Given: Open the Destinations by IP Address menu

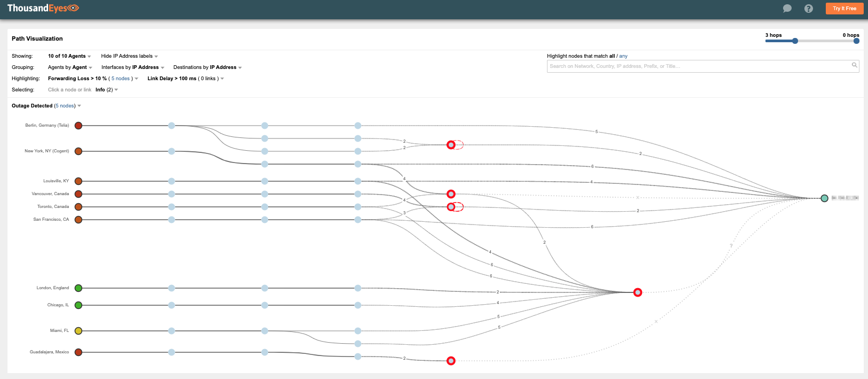Looking at the screenshot, I should pos(207,67).
